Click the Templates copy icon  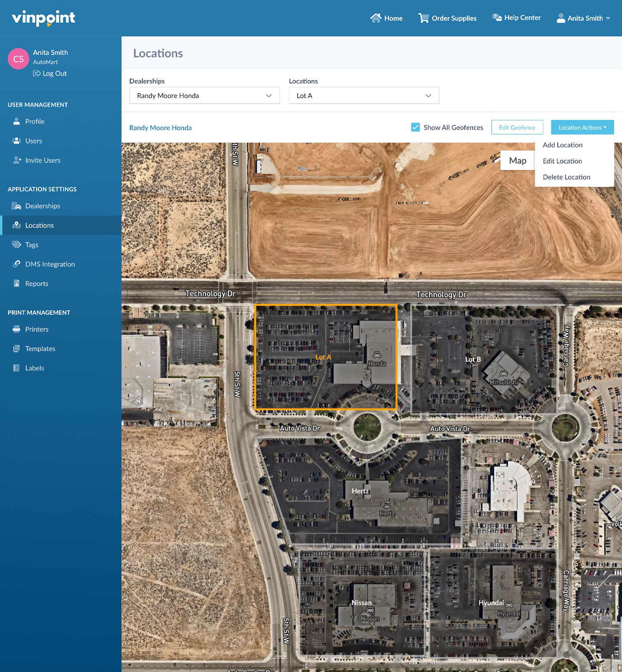tap(16, 349)
